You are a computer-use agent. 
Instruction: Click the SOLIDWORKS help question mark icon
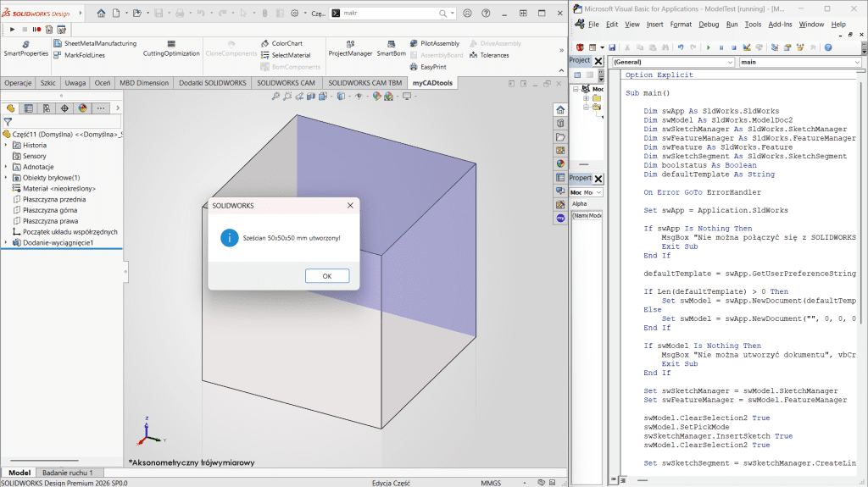[x=486, y=14]
